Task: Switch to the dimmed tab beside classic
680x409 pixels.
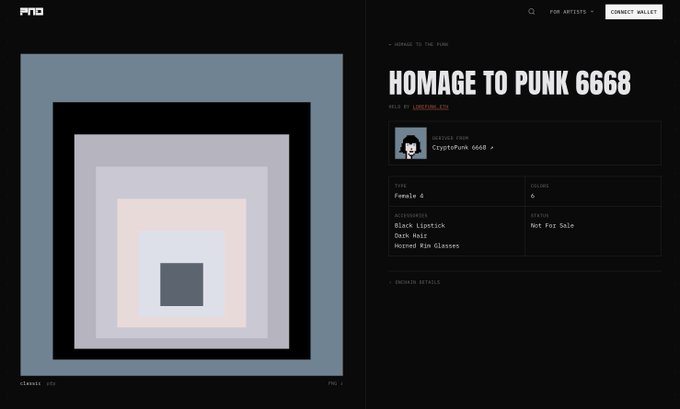Action: click(x=51, y=383)
